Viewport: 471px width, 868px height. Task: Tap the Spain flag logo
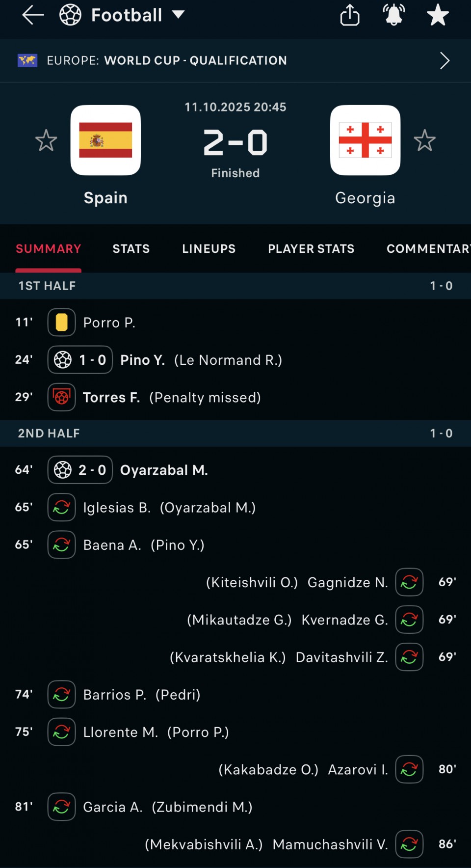click(105, 140)
